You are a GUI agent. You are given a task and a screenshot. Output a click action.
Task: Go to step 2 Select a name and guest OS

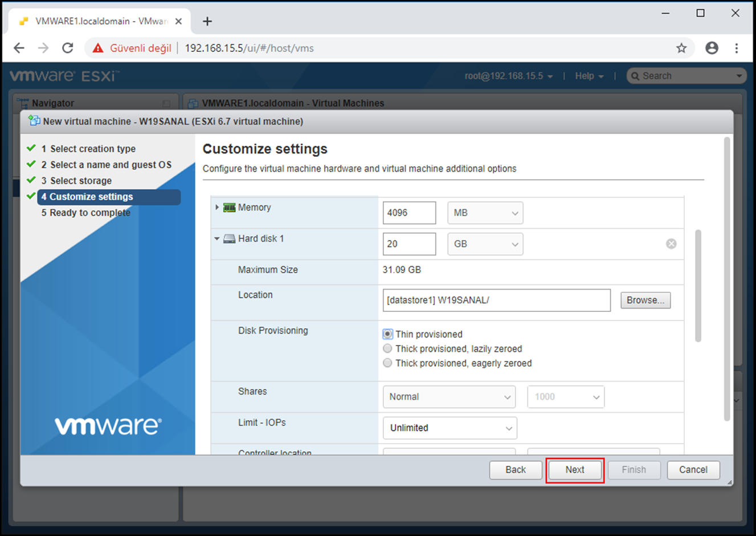pyautogui.click(x=106, y=165)
